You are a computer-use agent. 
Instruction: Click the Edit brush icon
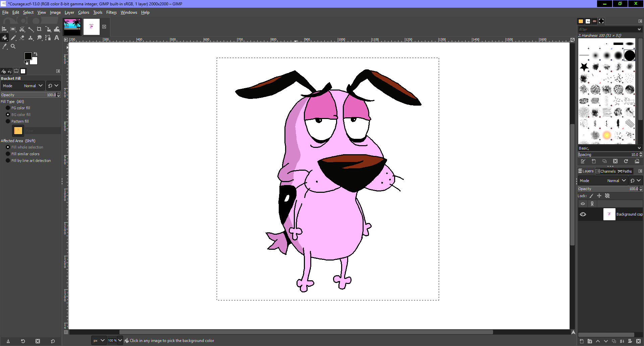tap(583, 161)
